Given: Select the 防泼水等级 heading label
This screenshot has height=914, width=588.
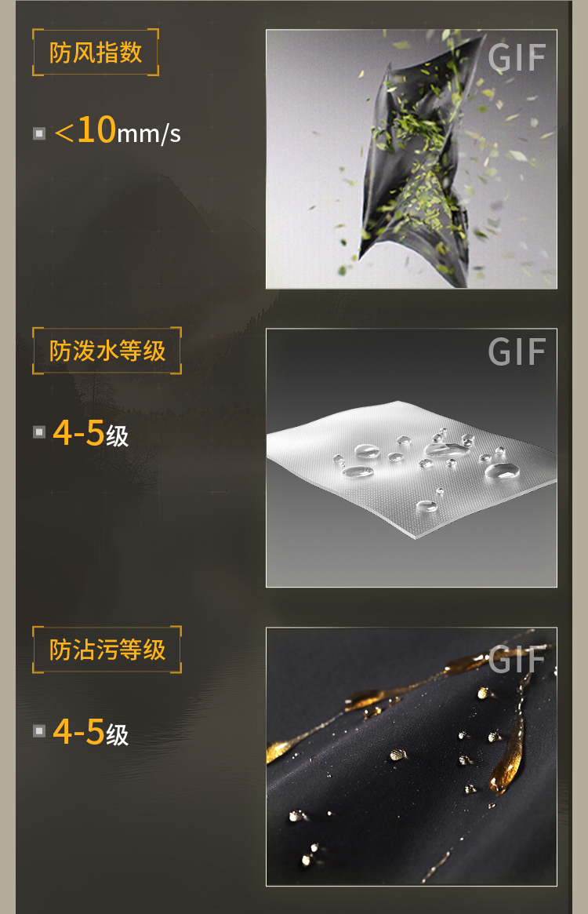Looking at the screenshot, I should click(107, 351).
